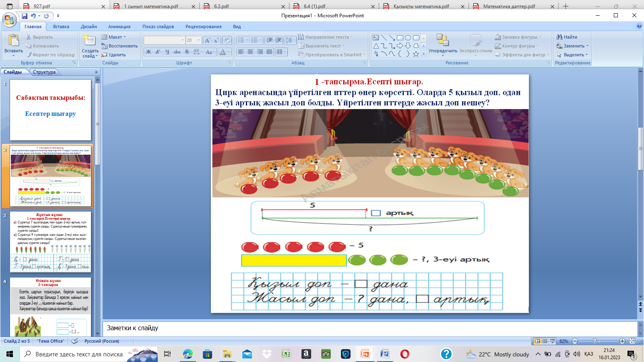The width and height of the screenshot is (644, 362).
Task: Open Excel from the Windows taskbar
Action: click(x=286, y=354)
